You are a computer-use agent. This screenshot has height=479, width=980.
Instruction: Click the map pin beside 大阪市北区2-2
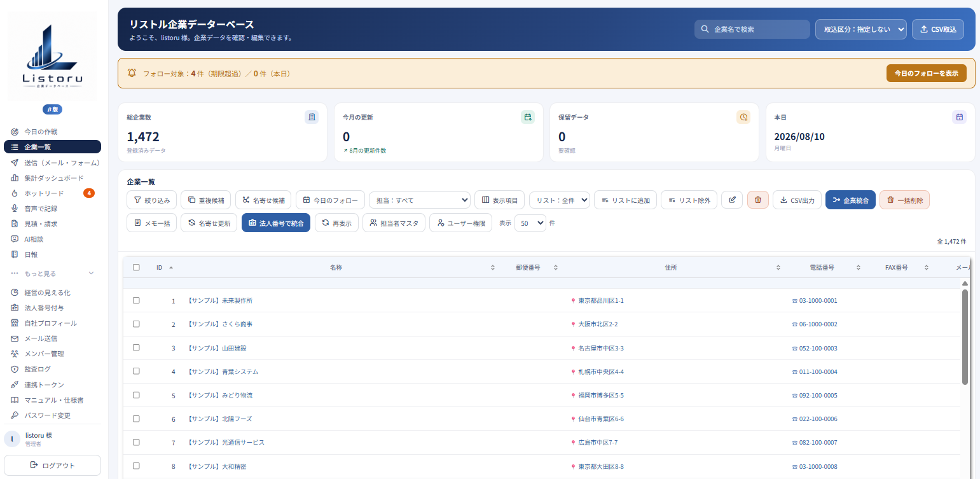574,324
